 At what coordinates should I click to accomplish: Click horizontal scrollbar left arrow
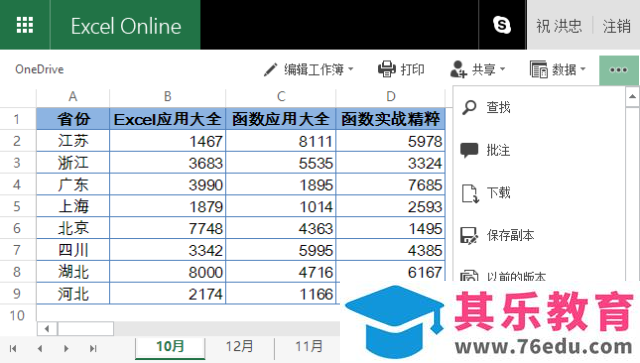tap(47, 328)
